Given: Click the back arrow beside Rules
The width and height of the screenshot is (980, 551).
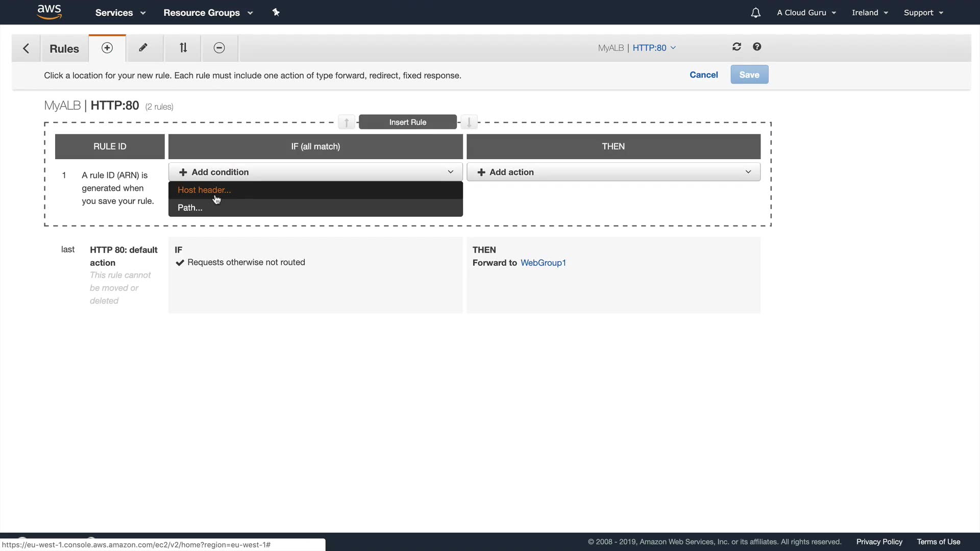Looking at the screenshot, I should (x=26, y=48).
